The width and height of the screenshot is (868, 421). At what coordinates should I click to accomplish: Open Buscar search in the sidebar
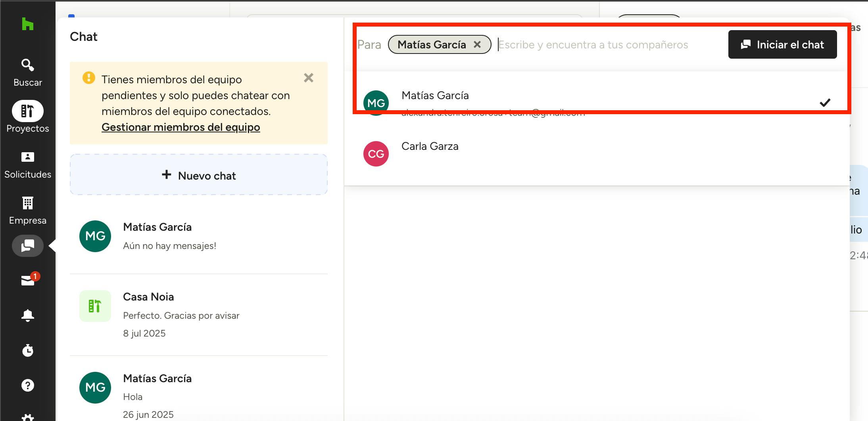point(28,72)
